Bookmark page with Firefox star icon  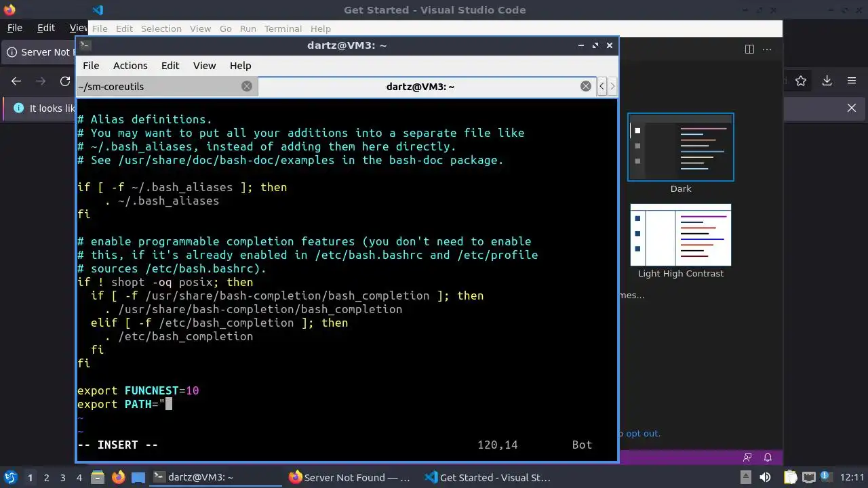[x=801, y=81]
